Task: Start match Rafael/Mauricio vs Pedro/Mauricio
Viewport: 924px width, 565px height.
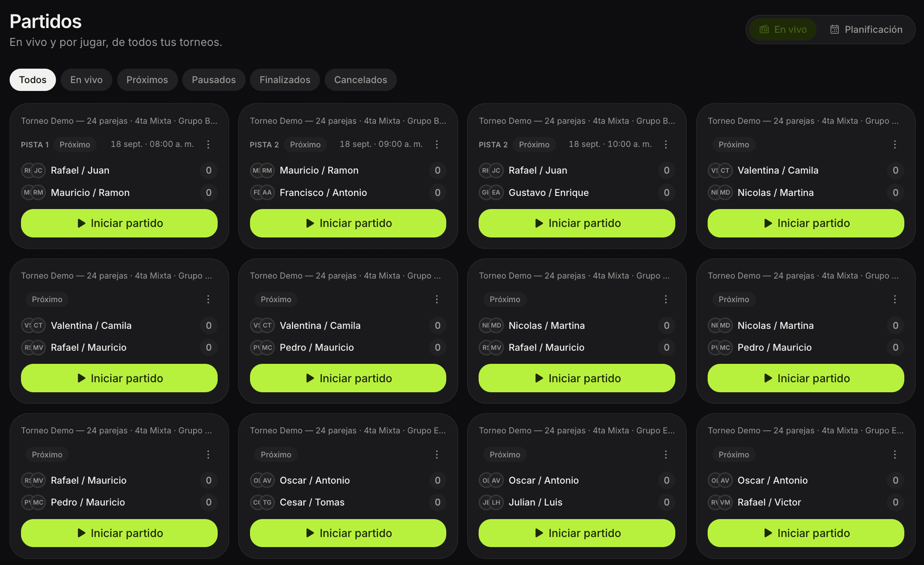Action: [x=119, y=533]
